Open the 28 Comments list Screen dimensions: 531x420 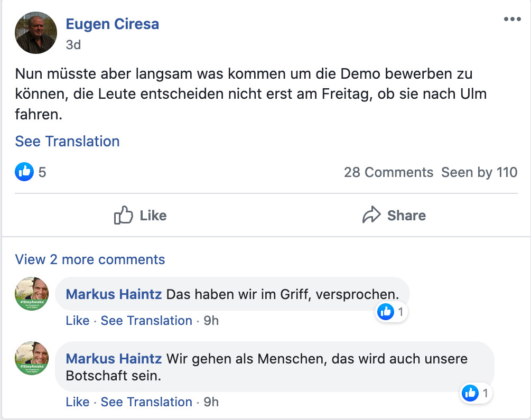[x=388, y=172]
